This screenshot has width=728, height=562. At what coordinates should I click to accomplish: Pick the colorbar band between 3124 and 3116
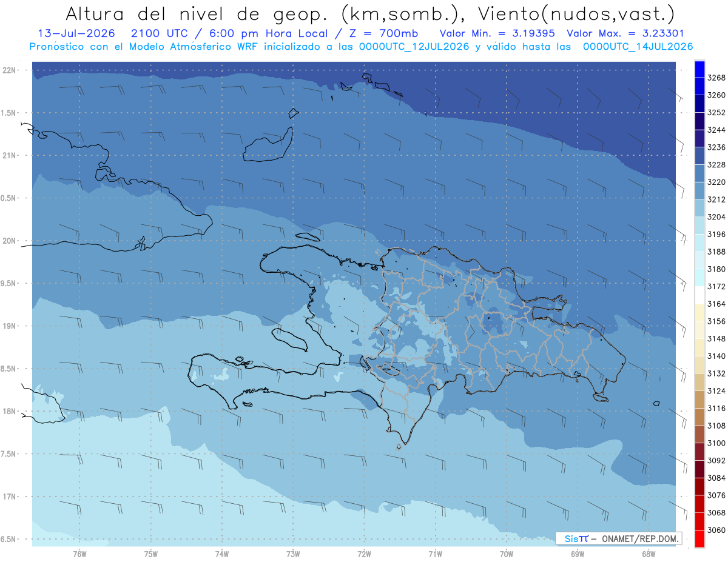699,400
